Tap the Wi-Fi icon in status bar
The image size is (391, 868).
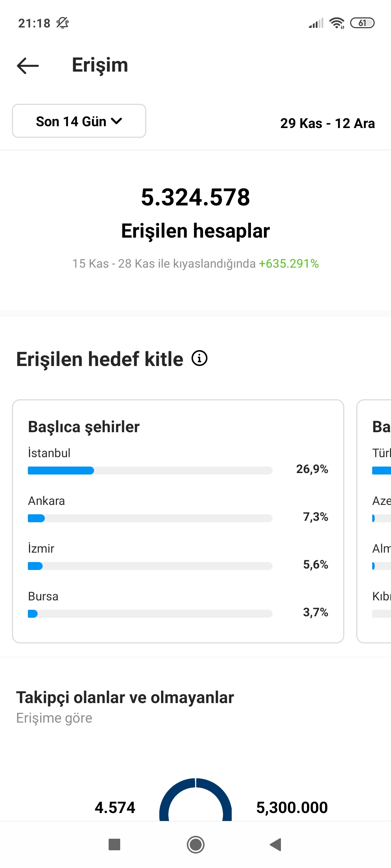[x=337, y=23]
